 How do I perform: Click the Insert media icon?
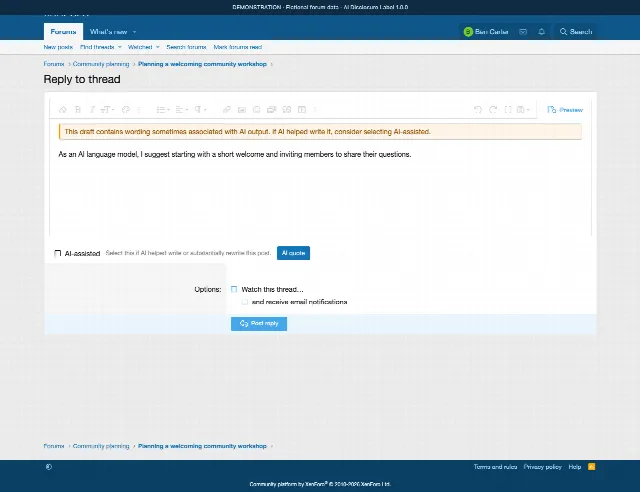(271, 109)
